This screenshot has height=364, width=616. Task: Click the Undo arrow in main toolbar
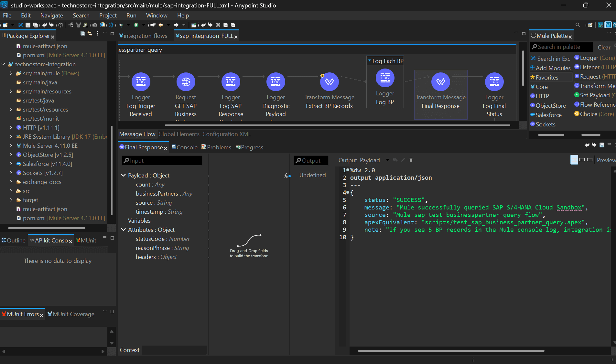[x=44, y=25]
